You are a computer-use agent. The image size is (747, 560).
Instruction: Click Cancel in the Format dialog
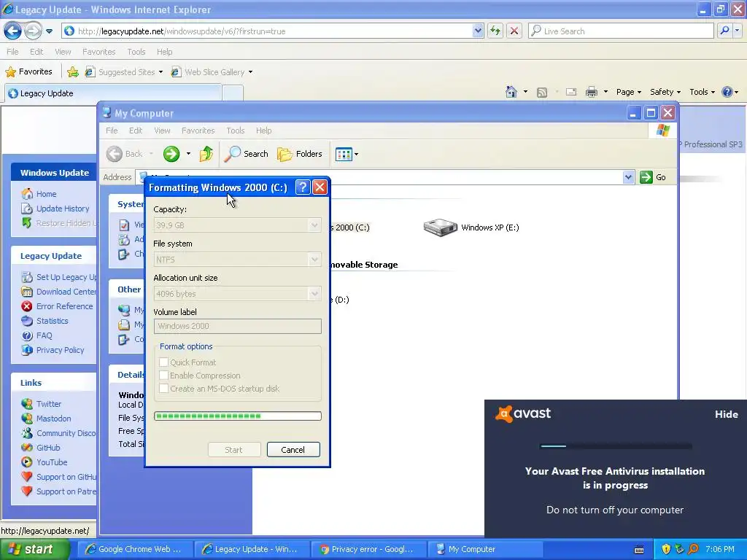pos(293,449)
